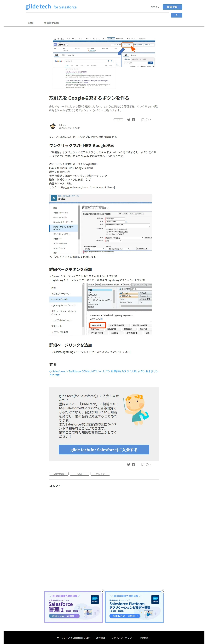Close the Salesforce Platform ad banner
Viewport: 208px width, 644px height.
tap(163, 591)
